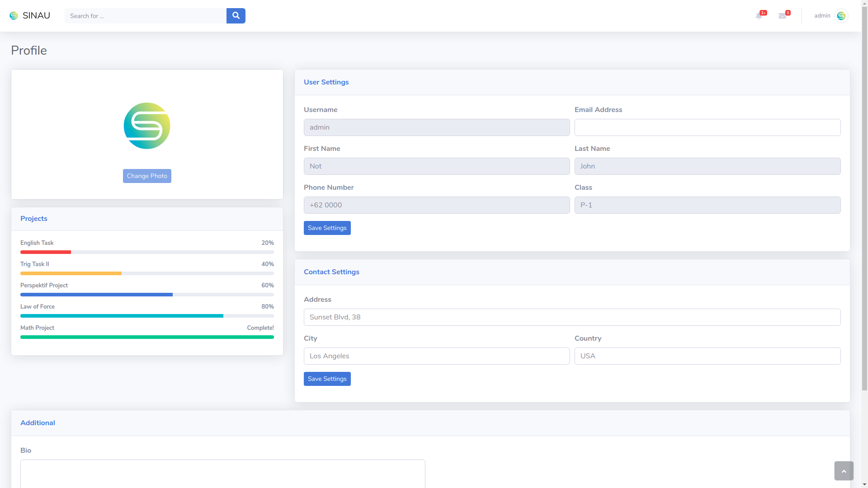Click the Email Address field
This screenshot has width=868, height=488.
707,127
